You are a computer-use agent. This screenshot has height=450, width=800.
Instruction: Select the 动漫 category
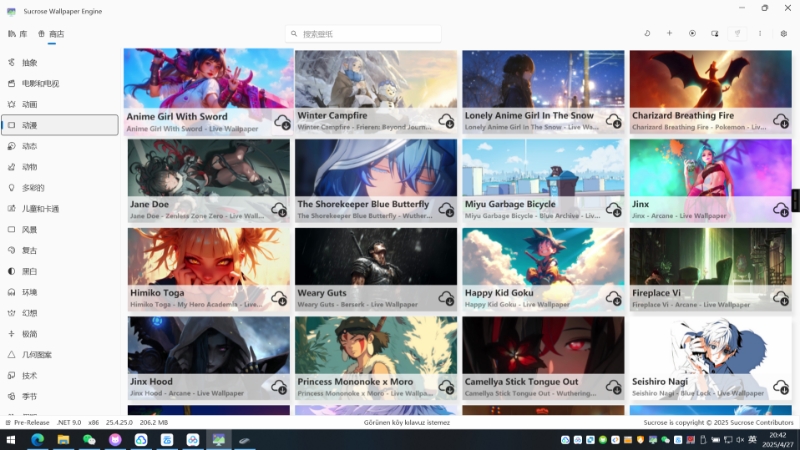(x=60, y=126)
